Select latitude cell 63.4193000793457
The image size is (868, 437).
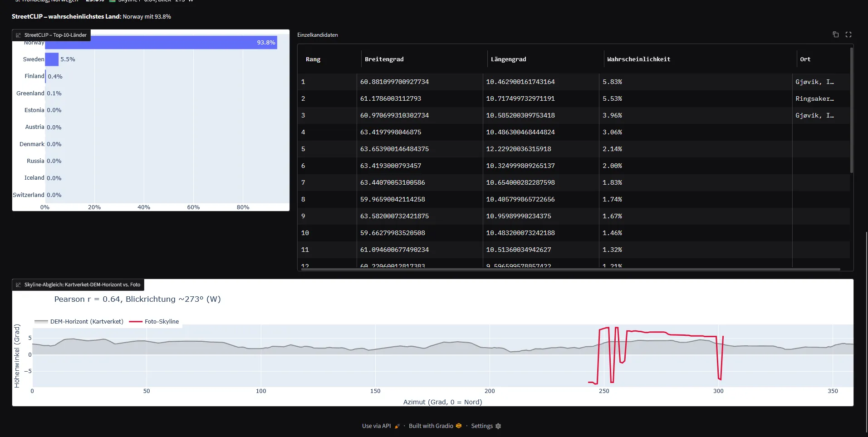(420, 166)
